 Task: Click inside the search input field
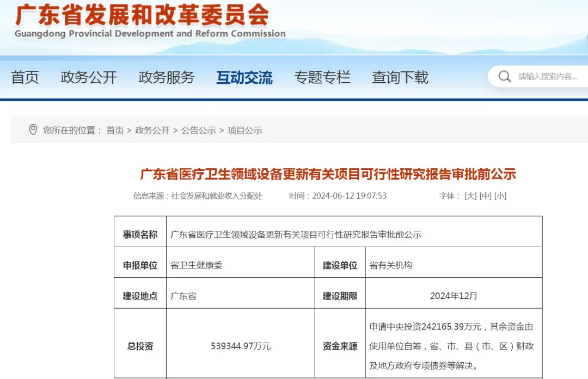[547, 76]
